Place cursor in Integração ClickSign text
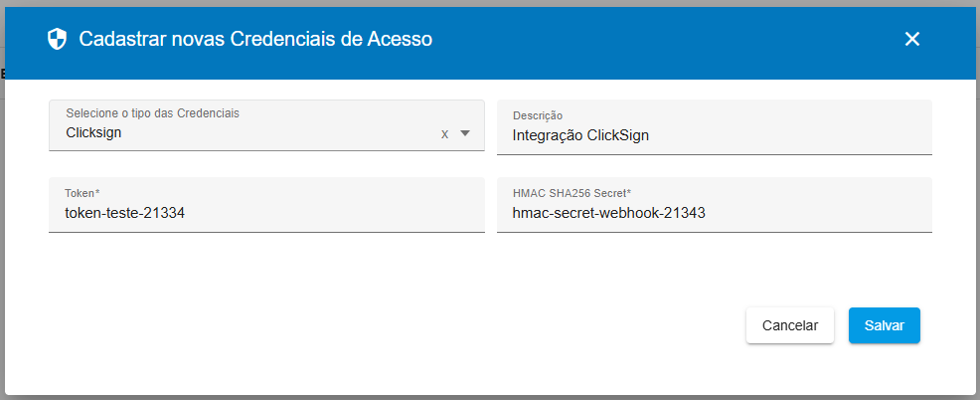Screen dimensions: 980x400 click(580, 135)
